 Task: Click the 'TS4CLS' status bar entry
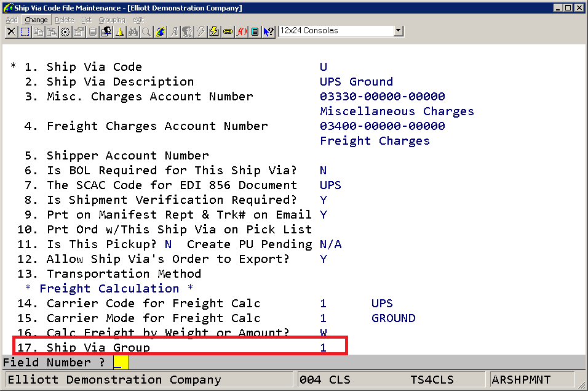pos(432,380)
